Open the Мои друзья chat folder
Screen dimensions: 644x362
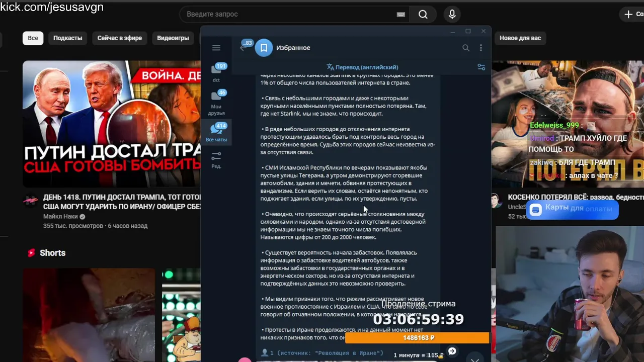[x=216, y=103]
